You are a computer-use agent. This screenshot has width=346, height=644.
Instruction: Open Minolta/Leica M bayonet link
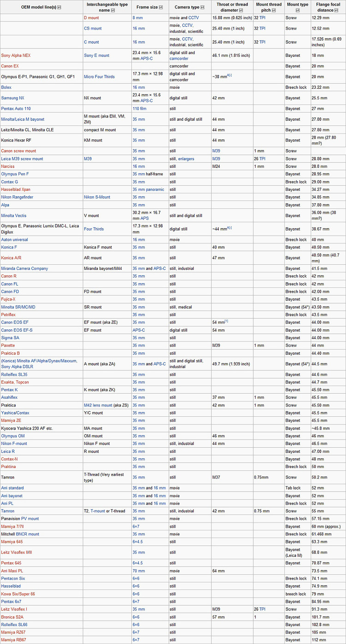coord(23,119)
